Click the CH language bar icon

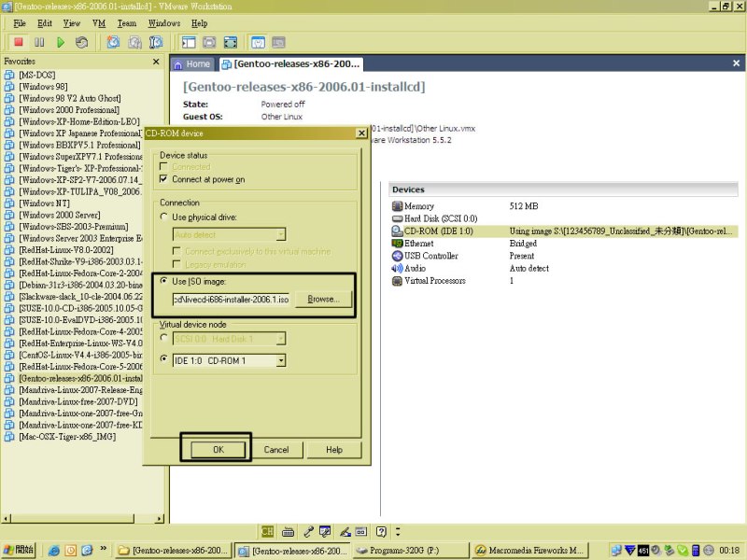(x=267, y=531)
